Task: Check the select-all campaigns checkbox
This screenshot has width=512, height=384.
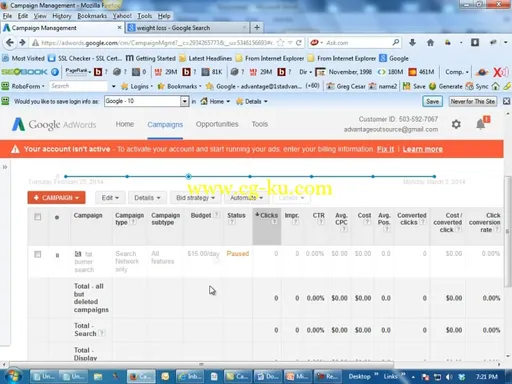Action: pos(38,217)
